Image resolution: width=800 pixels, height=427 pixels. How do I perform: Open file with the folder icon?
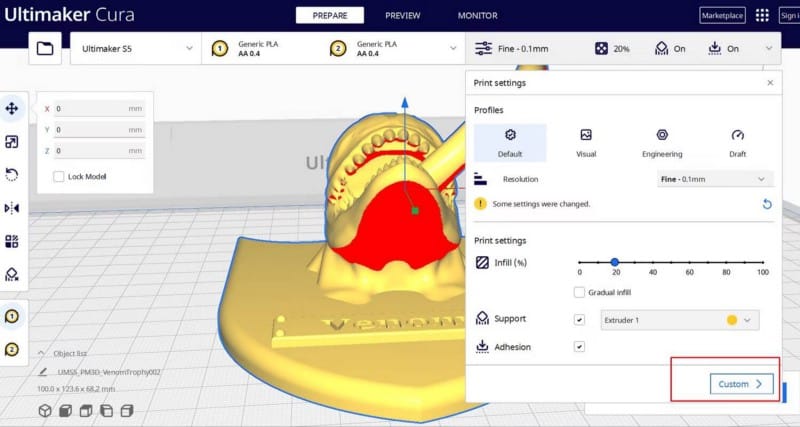point(45,48)
